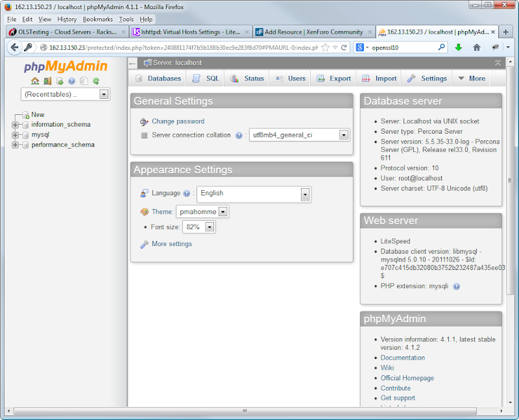Open the Firefox Tools menu
The image size is (519, 420).
click(x=126, y=19)
